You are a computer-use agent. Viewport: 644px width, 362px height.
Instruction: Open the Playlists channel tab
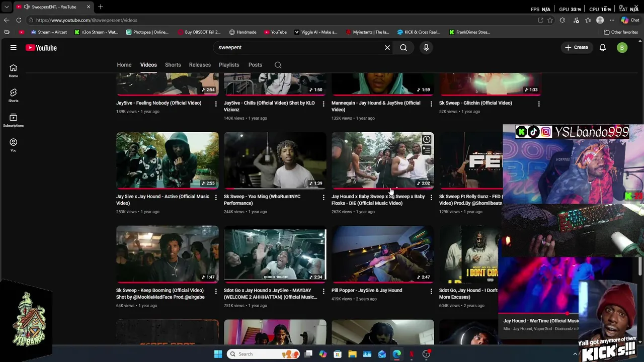(x=229, y=65)
